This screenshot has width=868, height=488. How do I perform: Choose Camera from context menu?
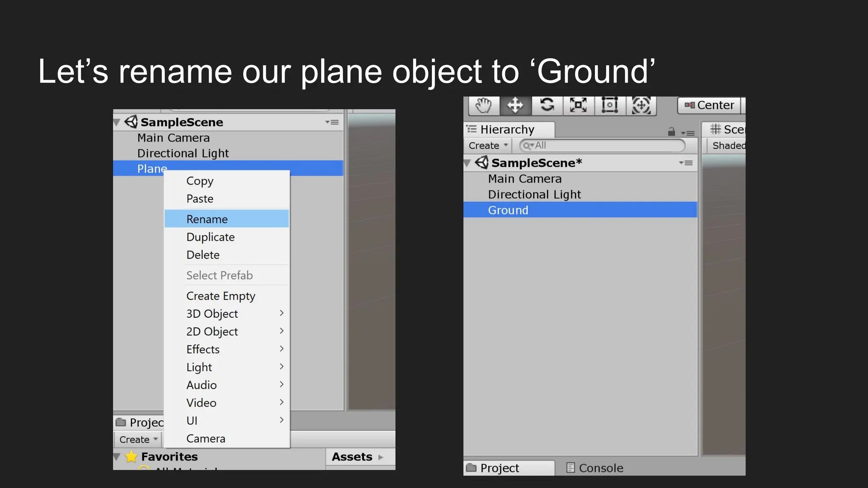pyautogui.click(x=227, y=438)
